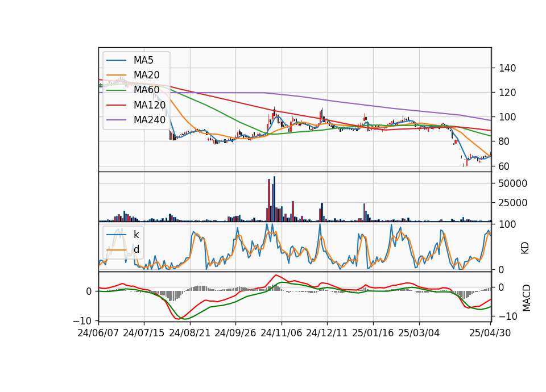Click the MA5 legend label
The width and height of the screenshot is (546, 392).
pos(143,60)
